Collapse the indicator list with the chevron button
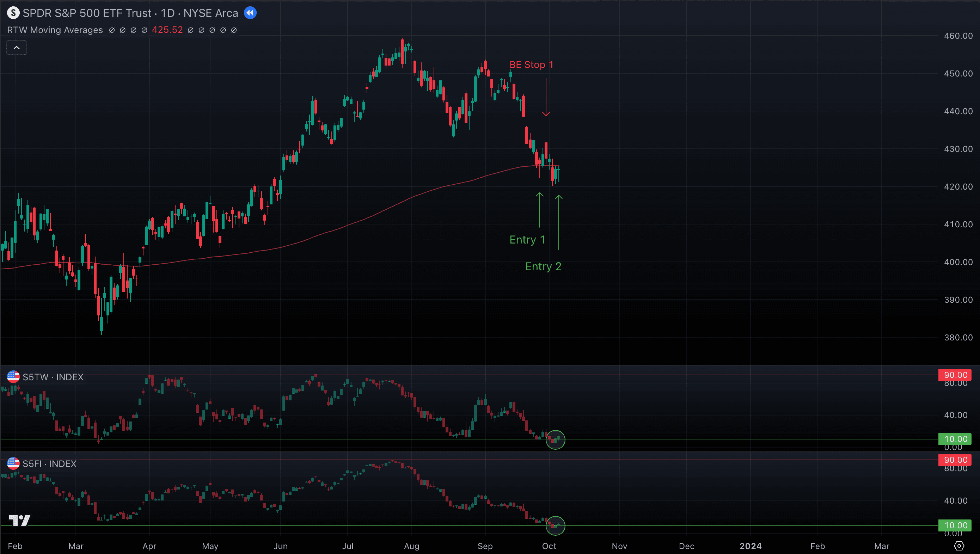 coord(16,47)
